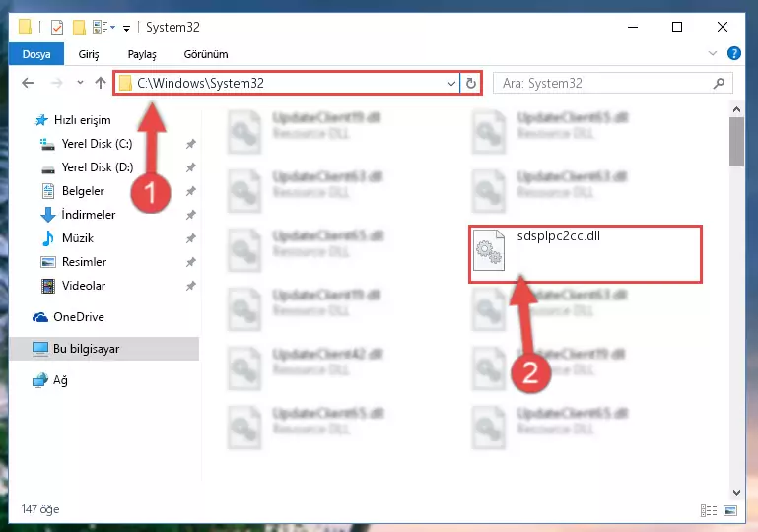
Task: Open the Belgeler folder
Action: pos(83,191)
